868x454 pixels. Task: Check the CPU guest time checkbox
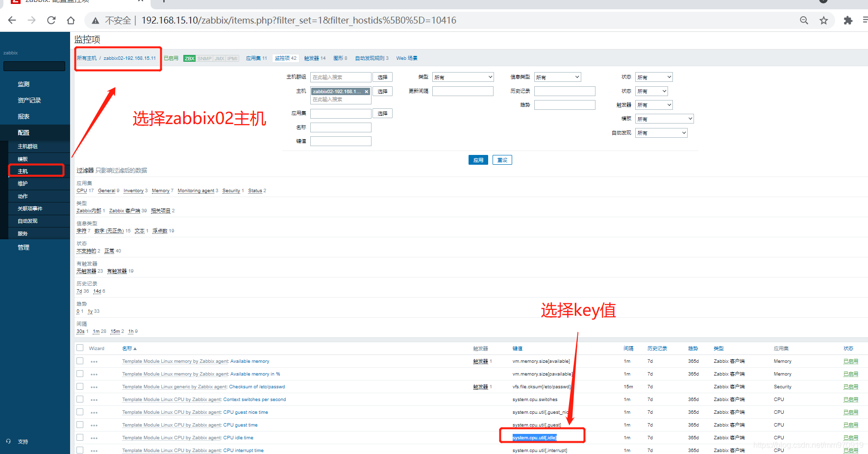click(80, 425)
